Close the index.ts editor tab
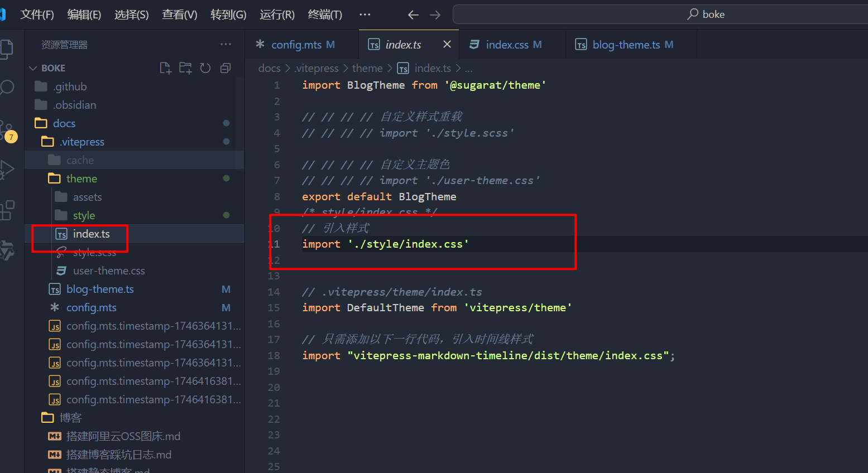The width and height of the screenshot is (868, 473). [x=447, y=44]
